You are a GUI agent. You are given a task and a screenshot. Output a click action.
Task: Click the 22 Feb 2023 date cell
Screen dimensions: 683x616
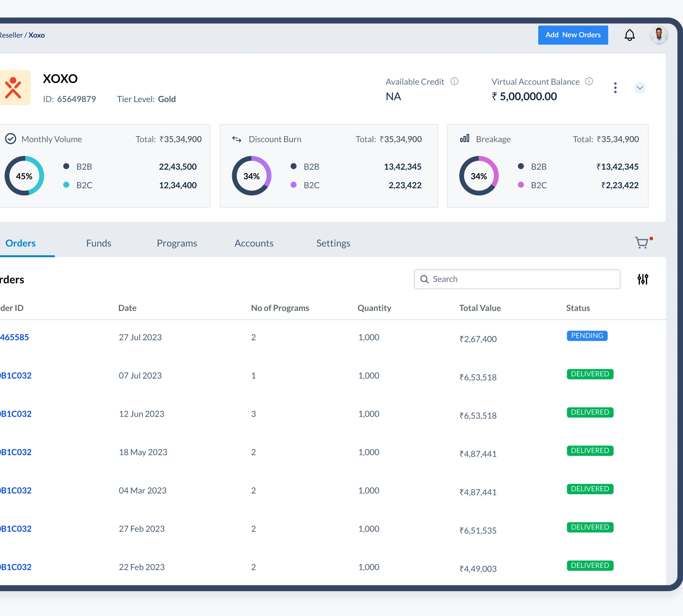142,567
